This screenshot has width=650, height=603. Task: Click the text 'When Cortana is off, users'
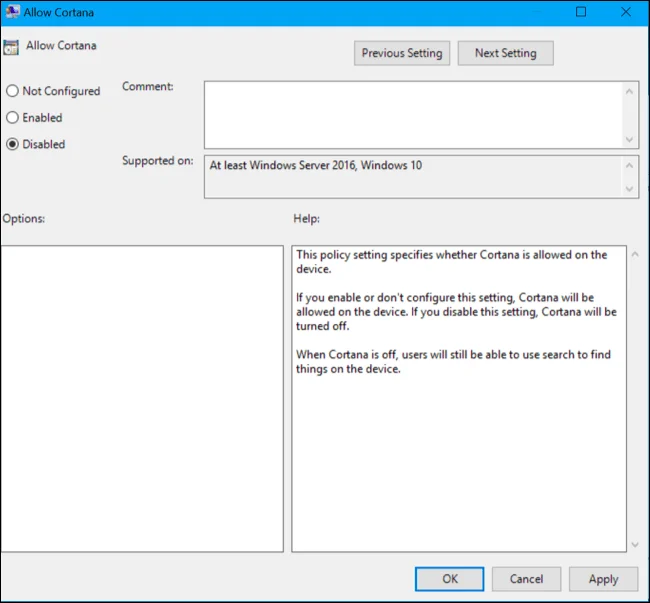[359, 354]
